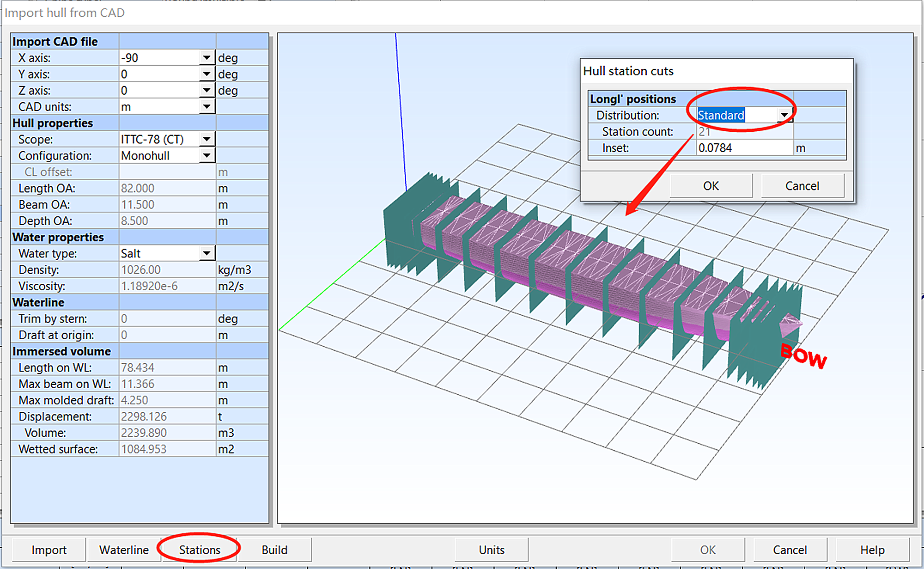This screenshot has height=569, width=924.
Task: Open the Units dialog
Action: pos(491,550)
